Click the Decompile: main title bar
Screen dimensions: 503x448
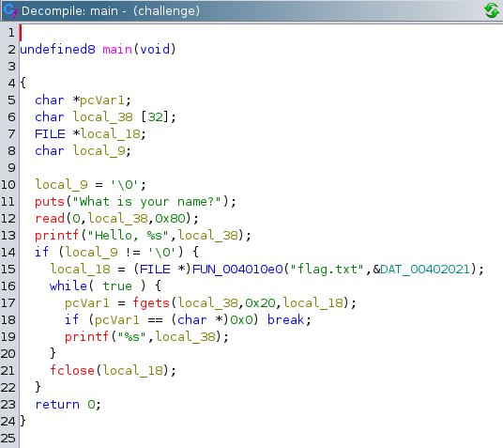(x=251, y=10)
